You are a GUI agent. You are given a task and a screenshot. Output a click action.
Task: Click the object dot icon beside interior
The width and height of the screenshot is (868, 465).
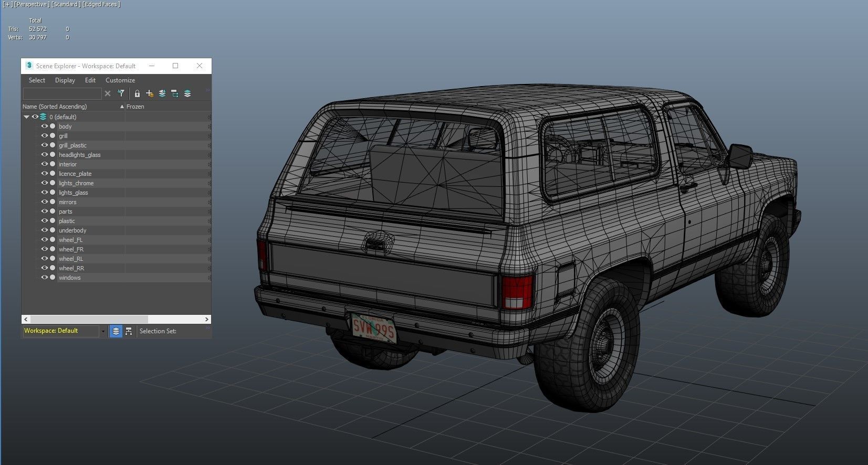[53, 164]
